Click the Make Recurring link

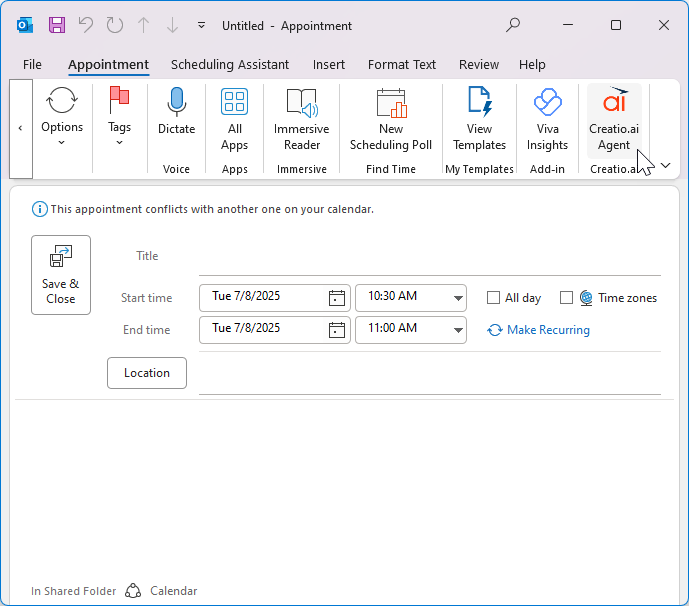click(539, 330)
